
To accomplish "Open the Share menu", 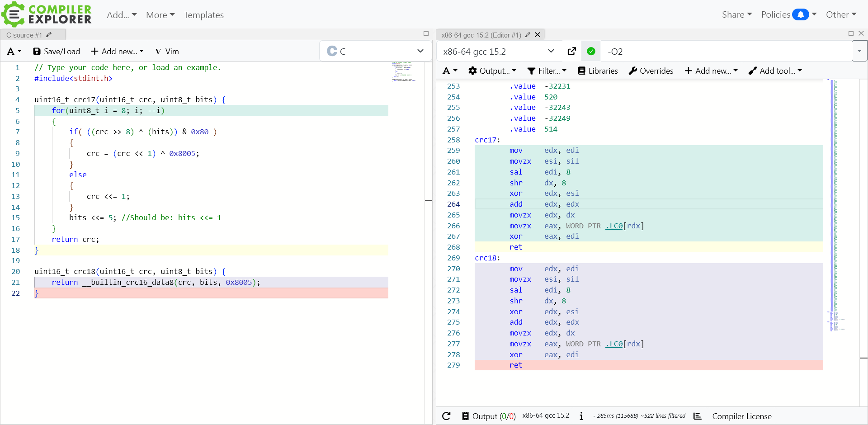I will pos(736,14).
